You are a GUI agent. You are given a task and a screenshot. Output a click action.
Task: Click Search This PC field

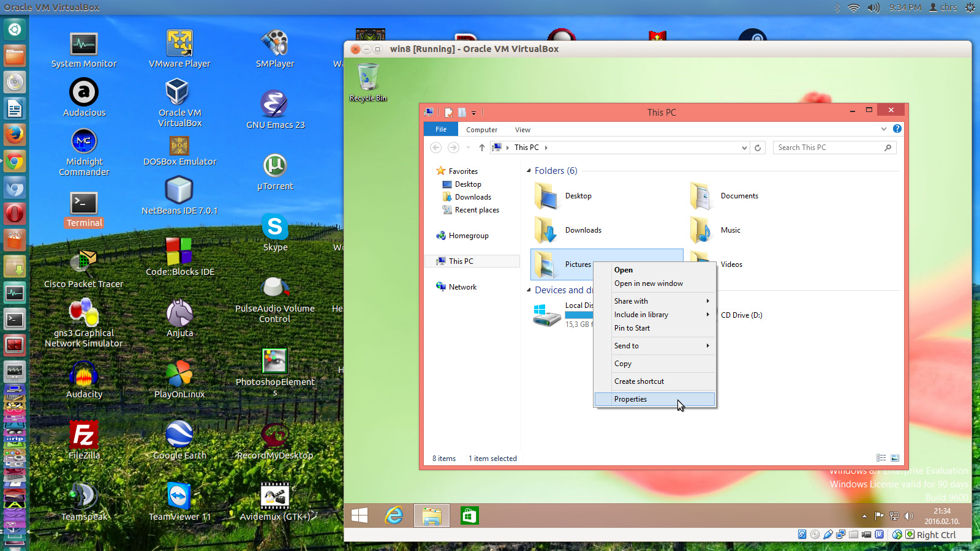(834, 148)
